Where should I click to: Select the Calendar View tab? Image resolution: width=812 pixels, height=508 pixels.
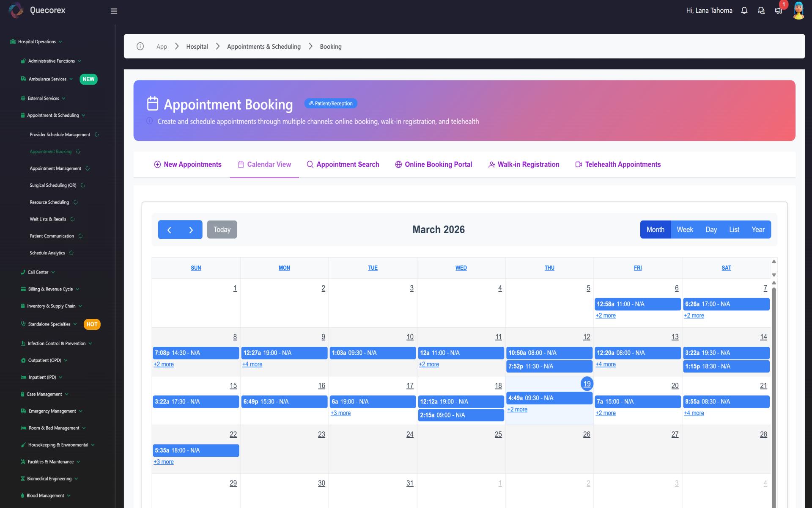(264, 164)
